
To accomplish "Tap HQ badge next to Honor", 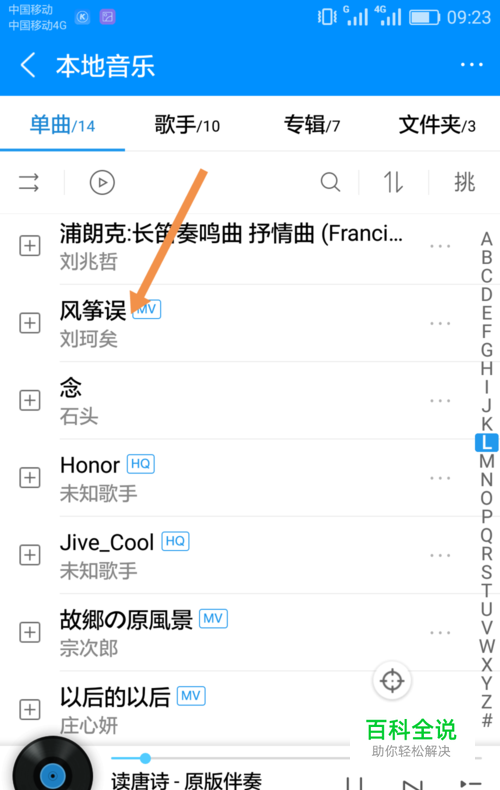I will [x=141, y=464].
